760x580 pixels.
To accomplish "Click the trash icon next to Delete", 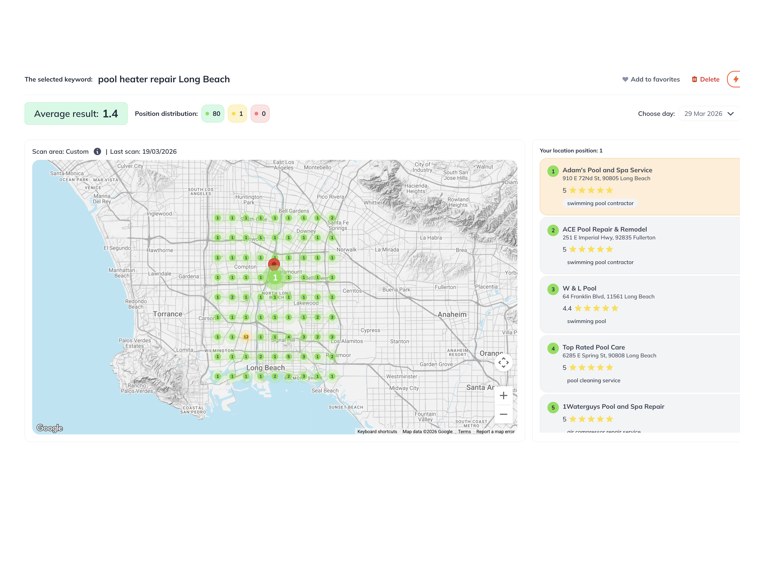I will [x=694, y=79].
